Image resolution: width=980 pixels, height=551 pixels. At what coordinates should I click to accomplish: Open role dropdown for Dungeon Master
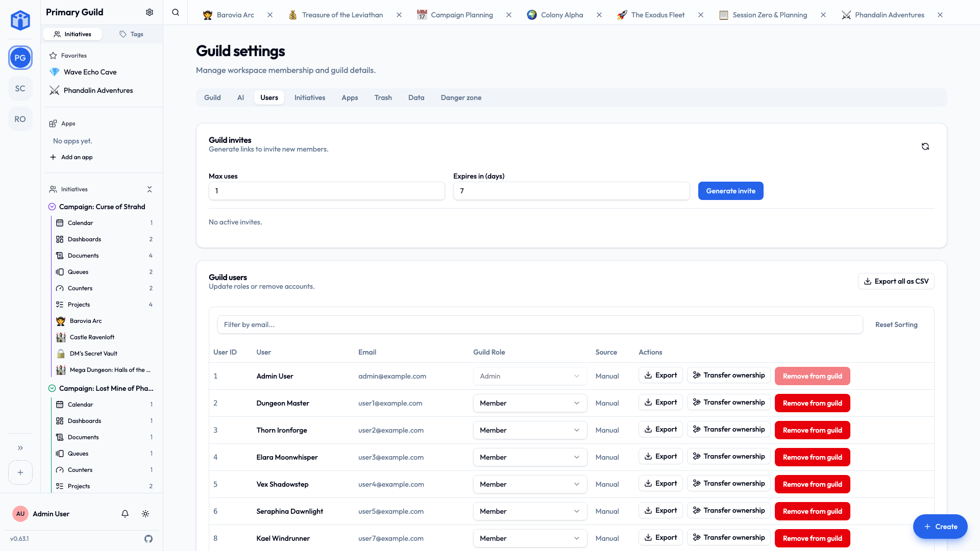(x=530, y=403)
